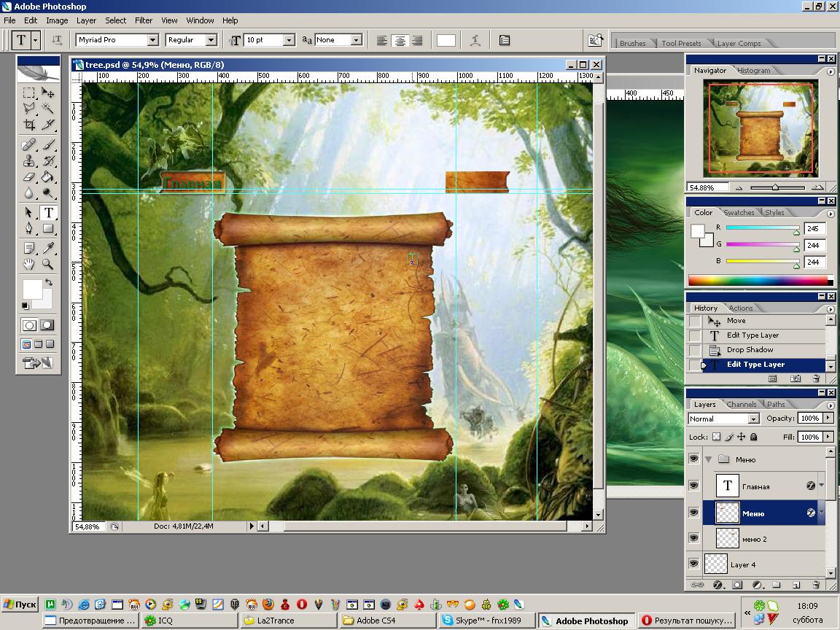840x630 pixels.
Task: Delete layer using Layers panel trash icon
Action: 816,584
